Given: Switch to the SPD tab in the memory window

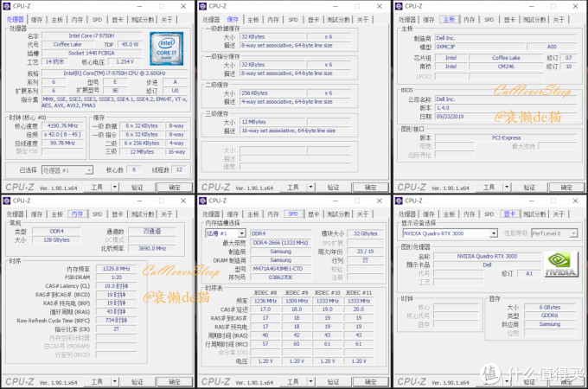Looking at the screenshot, I should point(97,214).
